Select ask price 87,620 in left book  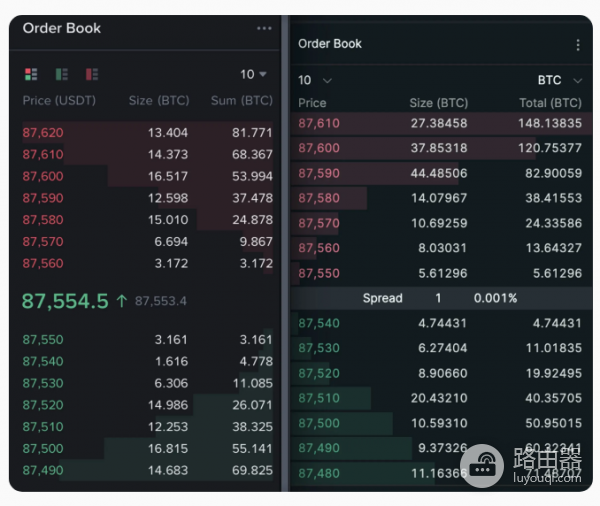[43, 133]
